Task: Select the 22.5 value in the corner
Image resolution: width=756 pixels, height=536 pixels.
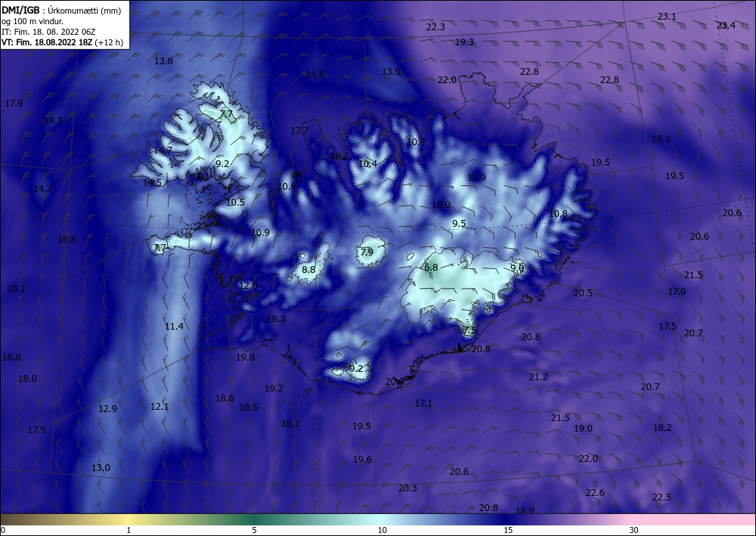Action: (661, 497)
